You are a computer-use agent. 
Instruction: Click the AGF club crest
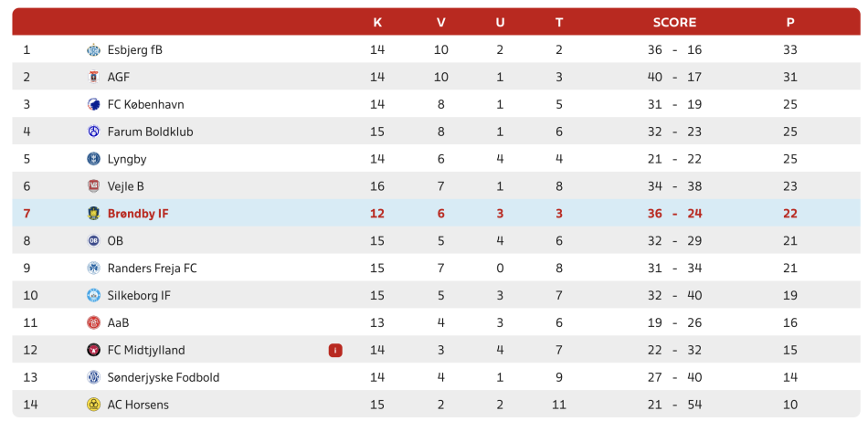(93, 77)
